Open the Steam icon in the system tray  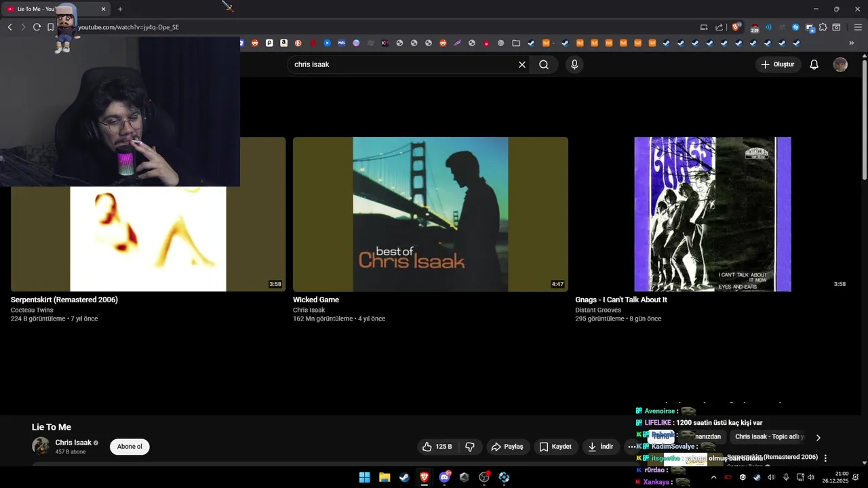(x=757, y=477)
